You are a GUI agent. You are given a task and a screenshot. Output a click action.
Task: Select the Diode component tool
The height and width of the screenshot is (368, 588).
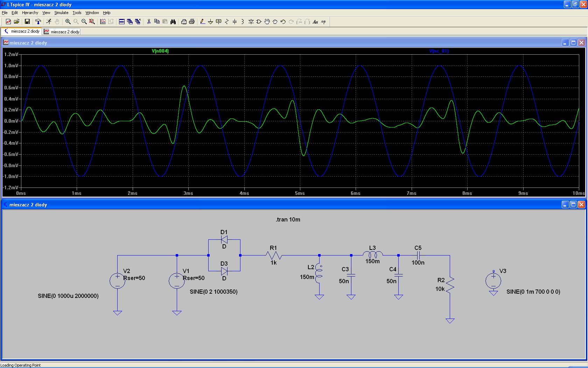point(251,22)
